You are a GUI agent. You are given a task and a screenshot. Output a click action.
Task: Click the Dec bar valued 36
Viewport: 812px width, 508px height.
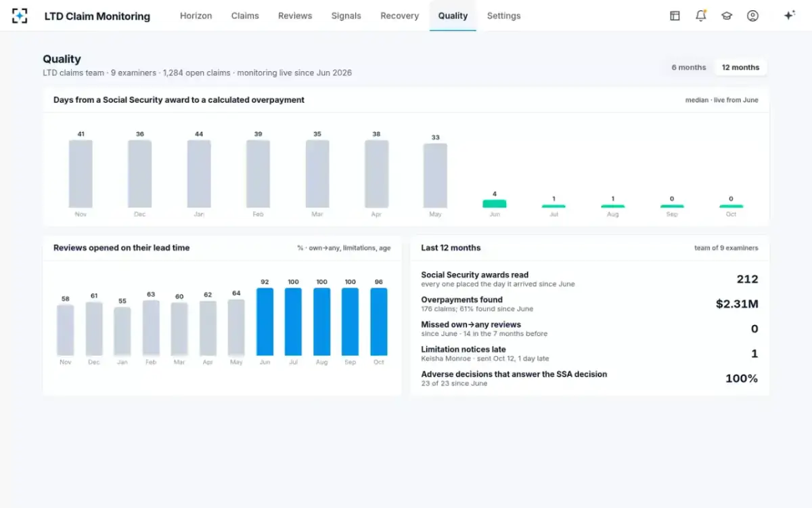[139, 173]
